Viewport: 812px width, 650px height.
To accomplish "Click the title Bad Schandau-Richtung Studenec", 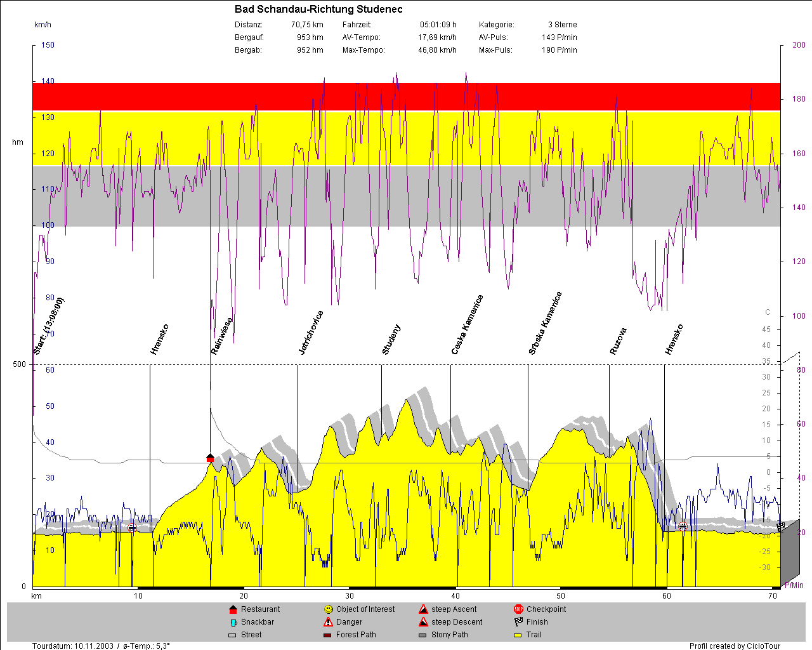I will [x=318, y=9].
